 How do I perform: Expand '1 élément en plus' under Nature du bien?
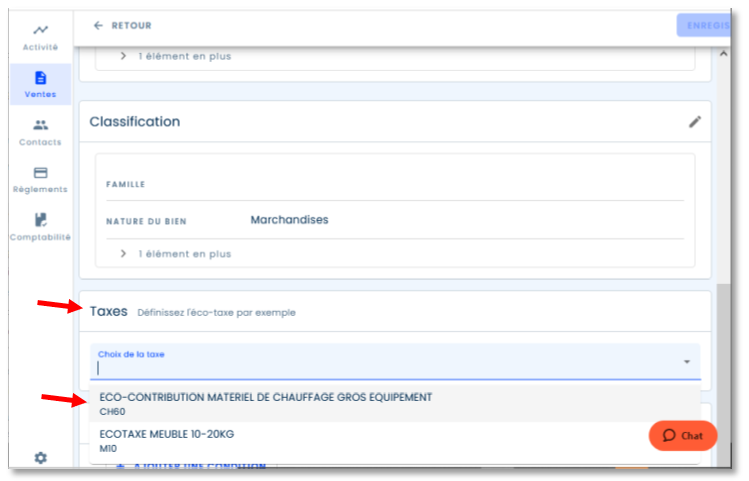[x=176, y=254]
